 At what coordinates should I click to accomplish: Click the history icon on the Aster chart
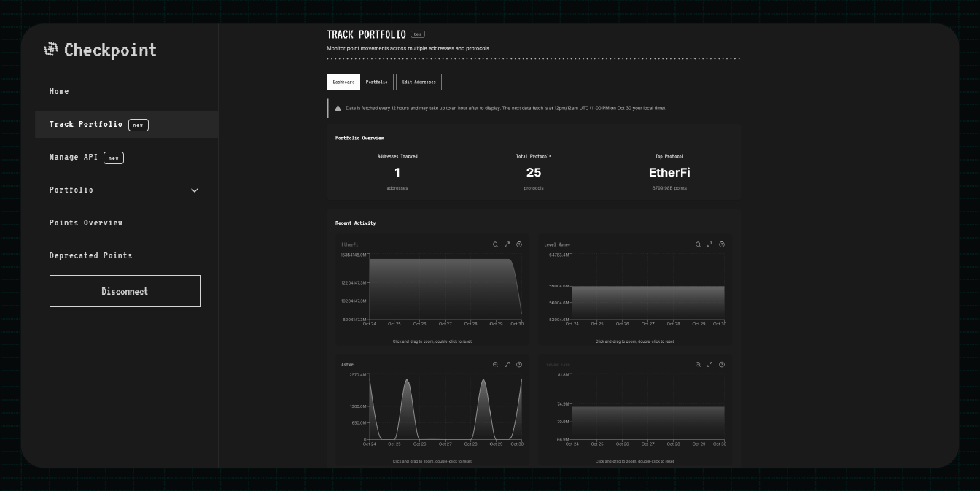(519, 365)
